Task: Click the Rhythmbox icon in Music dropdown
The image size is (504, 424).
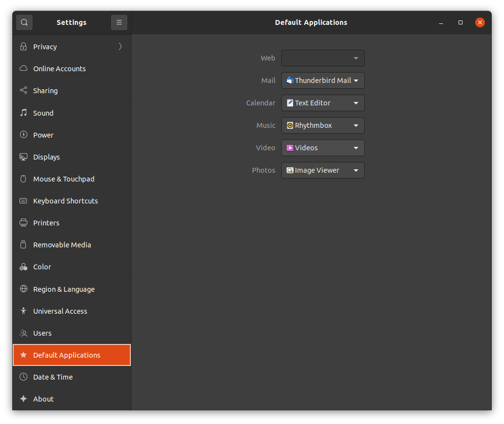Action: point(290,125)
